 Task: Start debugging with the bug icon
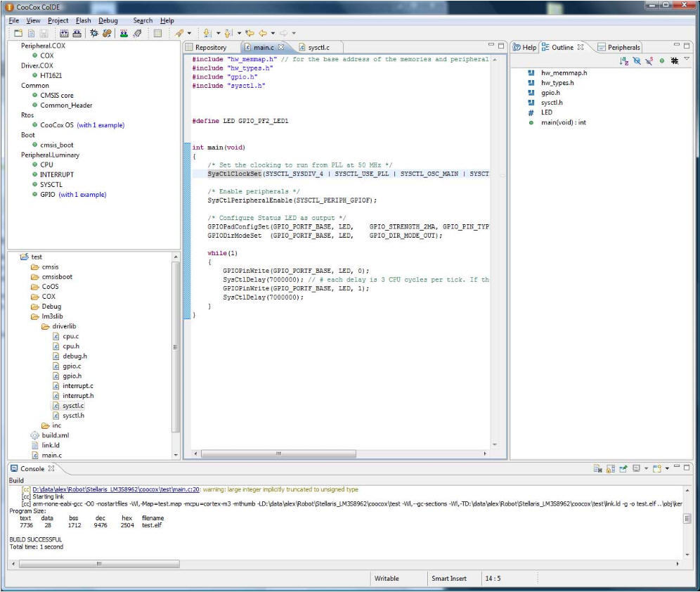click(94, 33)
